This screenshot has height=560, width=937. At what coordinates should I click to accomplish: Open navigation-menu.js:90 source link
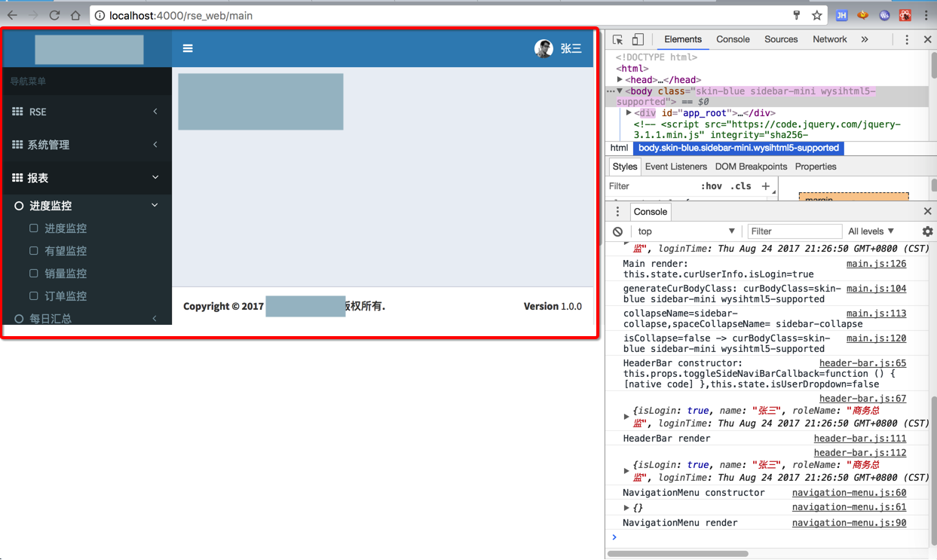coord(849,523)
